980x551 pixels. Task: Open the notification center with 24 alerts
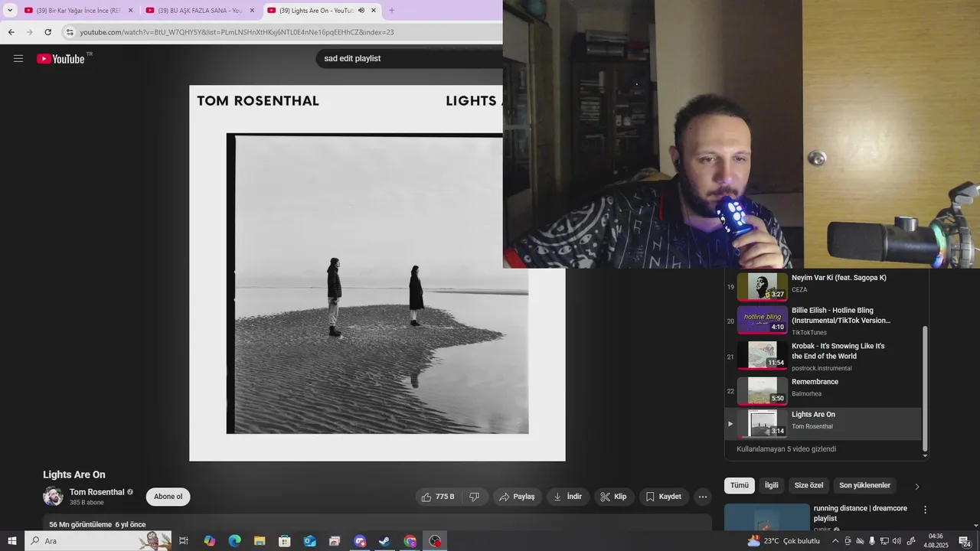coord(965,541)
